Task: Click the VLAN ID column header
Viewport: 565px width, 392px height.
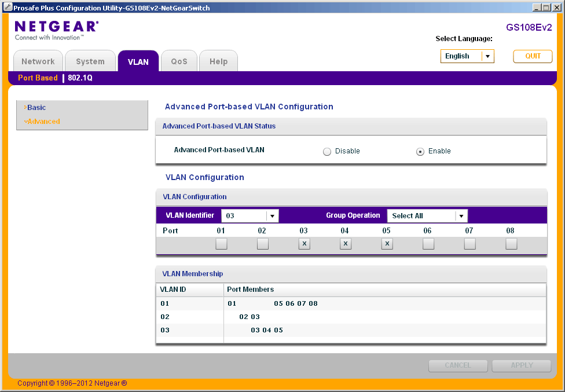Action: (x=190, y=290)
